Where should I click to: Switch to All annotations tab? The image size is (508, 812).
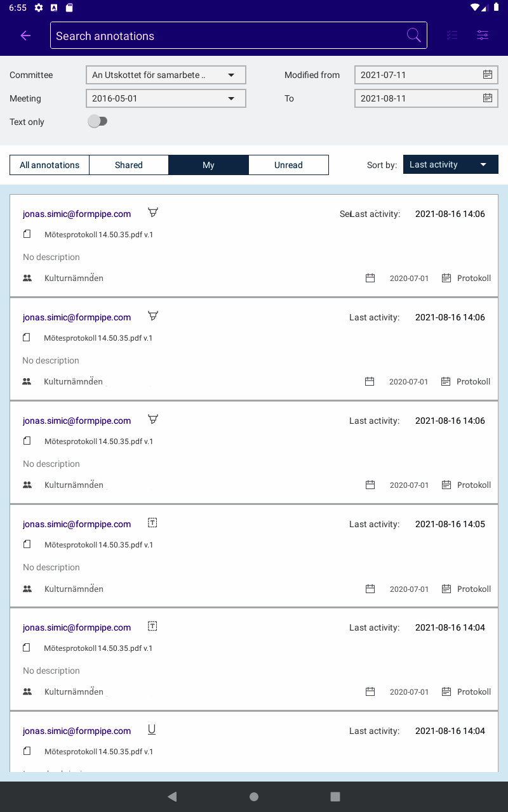click(x=50, y=165)
